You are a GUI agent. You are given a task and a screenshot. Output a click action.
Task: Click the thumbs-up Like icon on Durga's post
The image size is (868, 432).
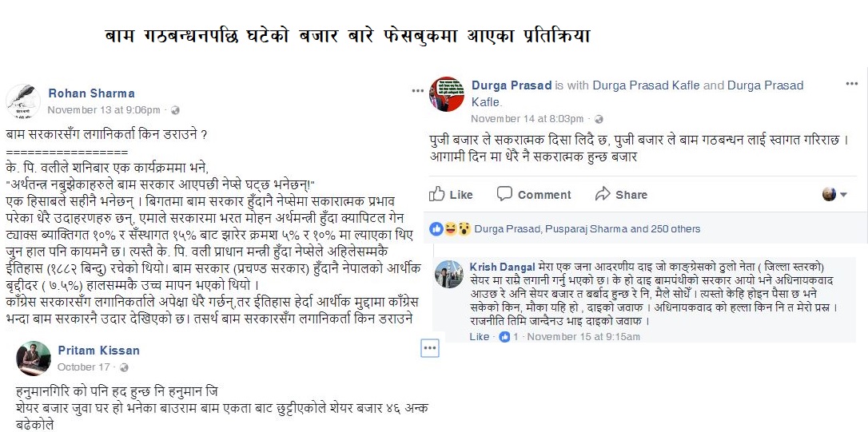point(436,193)
